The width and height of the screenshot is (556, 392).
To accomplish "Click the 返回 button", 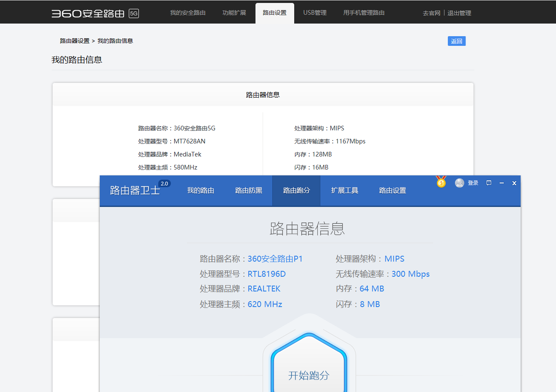I will (x=457, y=41).
